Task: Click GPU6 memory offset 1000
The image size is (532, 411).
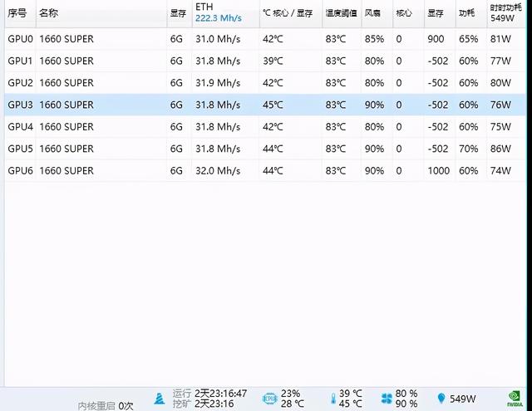Action: coord(438,171)
